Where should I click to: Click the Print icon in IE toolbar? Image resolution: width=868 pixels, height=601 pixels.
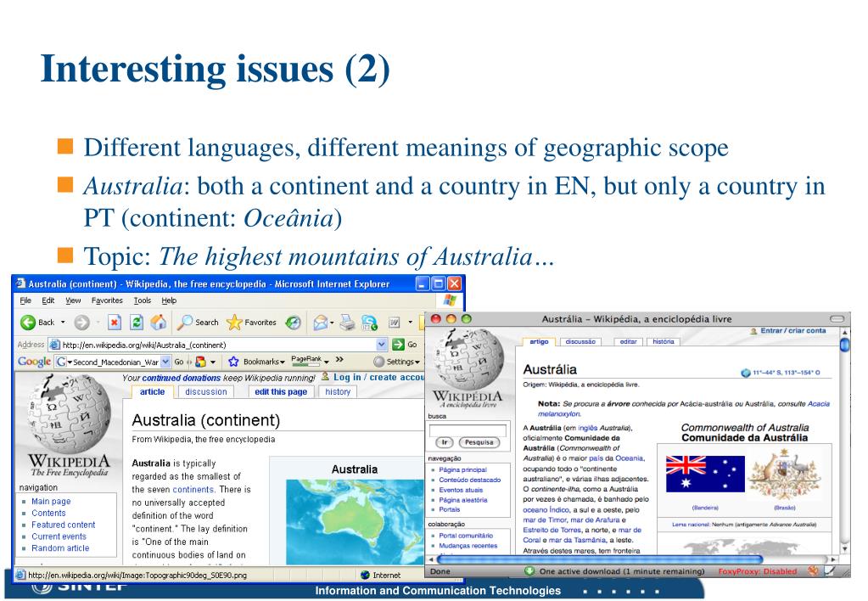[x=347, y=323]
